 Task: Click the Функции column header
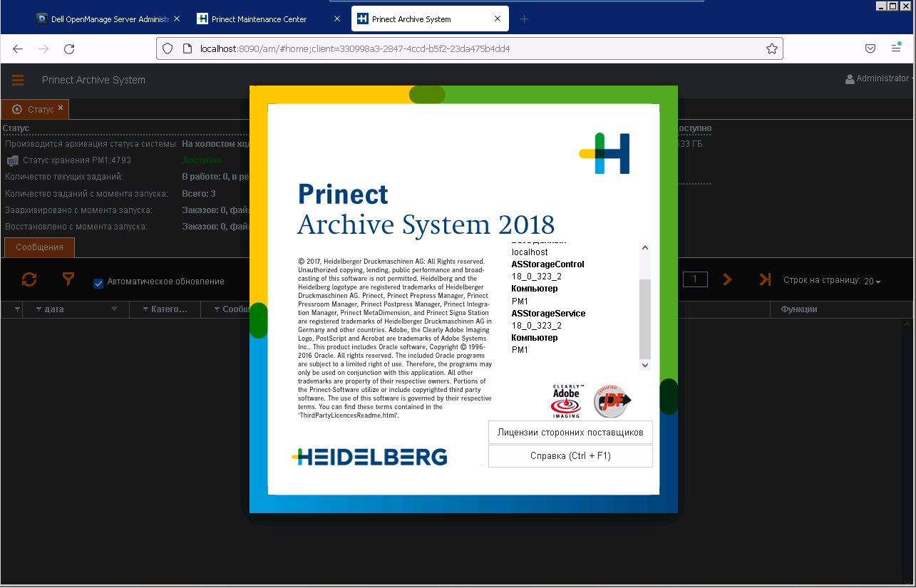[799, 309]
